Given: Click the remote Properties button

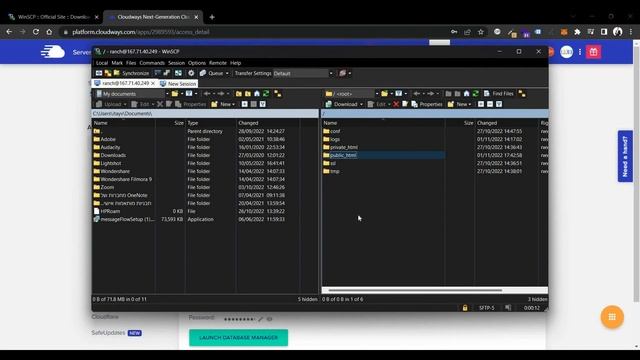Looking at the screenshot, I should tap(427, 104).
